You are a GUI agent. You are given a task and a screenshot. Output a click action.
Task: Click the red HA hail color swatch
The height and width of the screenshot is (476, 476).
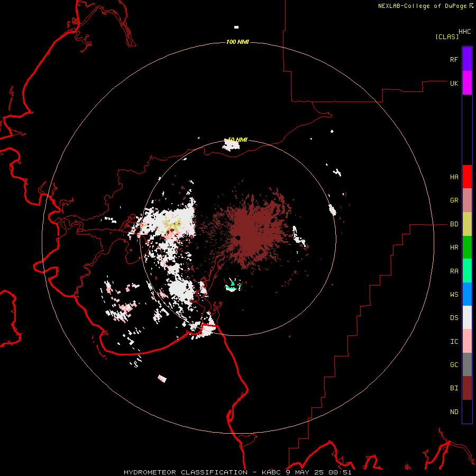tap(467, 177)
